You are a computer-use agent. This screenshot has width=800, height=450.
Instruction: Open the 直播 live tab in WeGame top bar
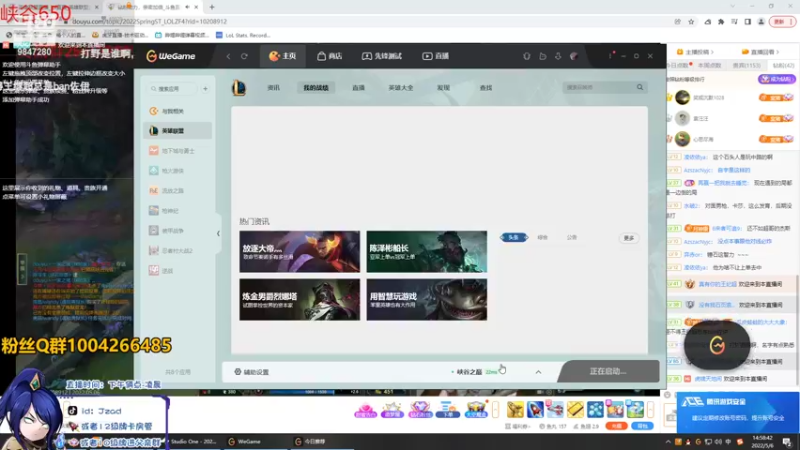(x=435, y=56)
